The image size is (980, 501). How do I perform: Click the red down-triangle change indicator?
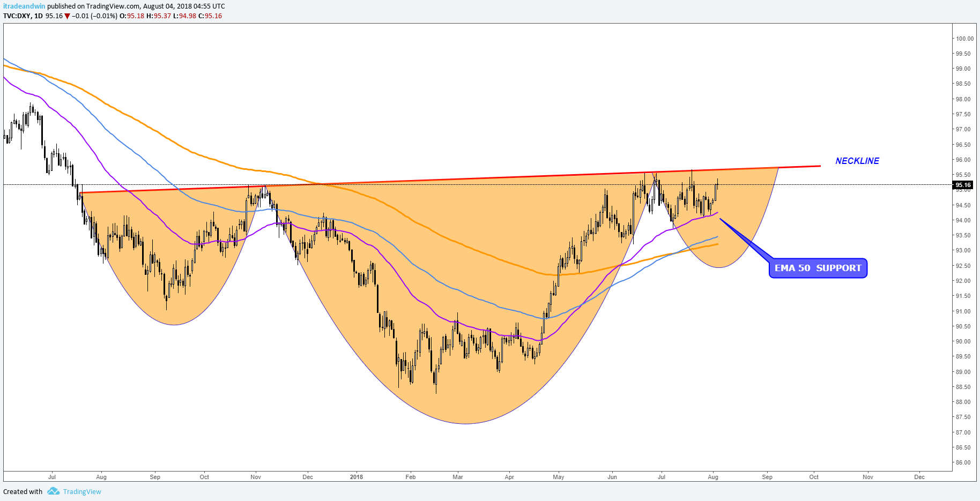click(68, 16)
